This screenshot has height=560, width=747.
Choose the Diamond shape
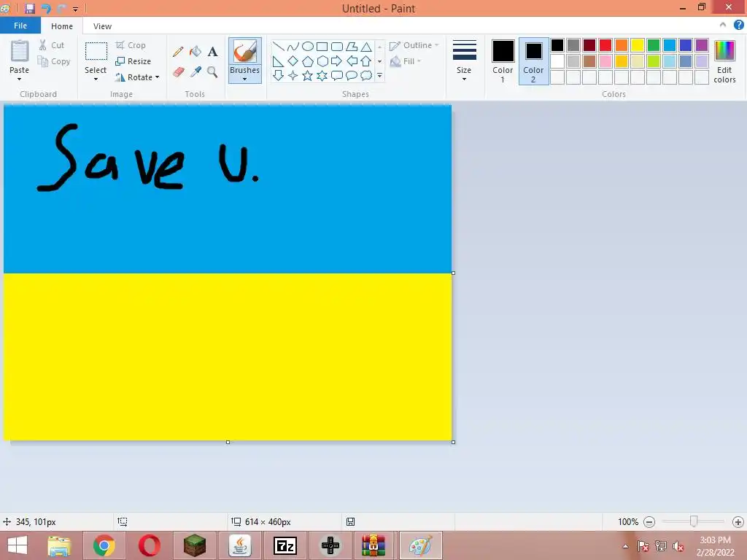pos(293,61)
